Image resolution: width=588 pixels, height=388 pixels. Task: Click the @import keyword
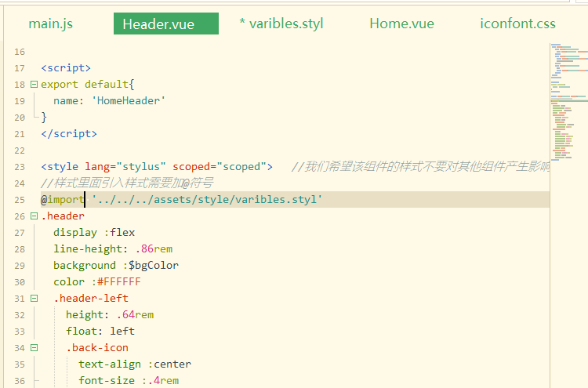[x=63, y=200]
